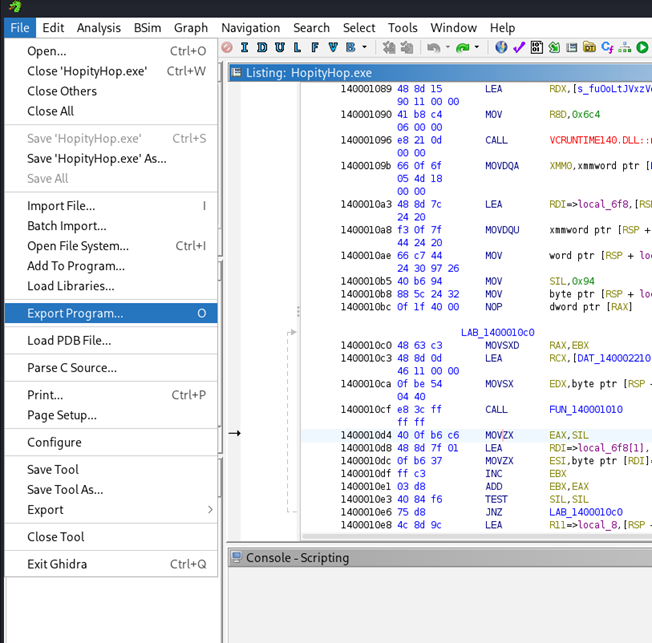Open the Analysis menu
Image resolution: width=652 pixels, height=643 pixels.
[99, 27]
